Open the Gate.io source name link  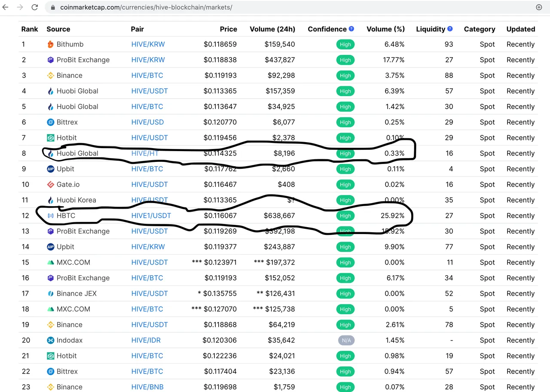tap(68, 185)
